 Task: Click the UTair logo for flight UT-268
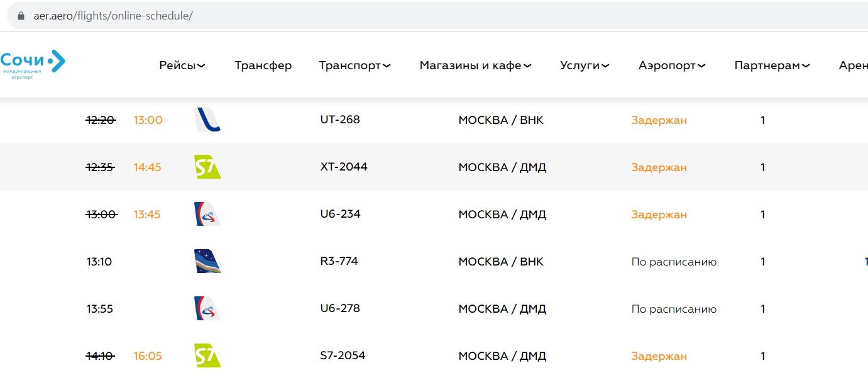pyautogui.click(x=208, y=120)
